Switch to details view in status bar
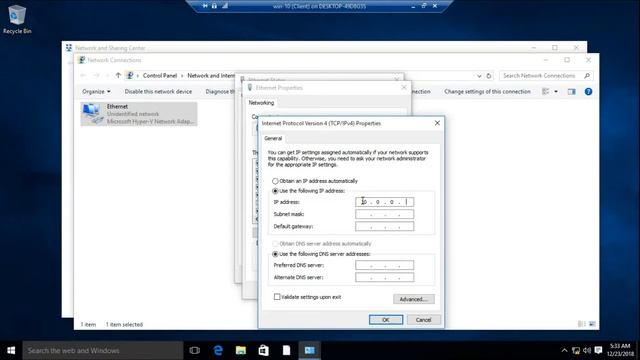Viewport: 640px width, 360px height. pos(582,324)
